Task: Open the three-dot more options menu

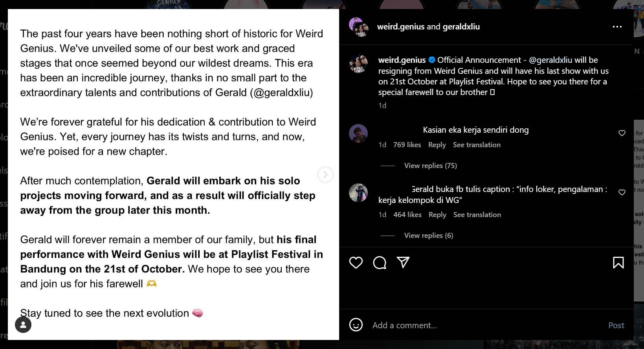Action: pos(617,27)
